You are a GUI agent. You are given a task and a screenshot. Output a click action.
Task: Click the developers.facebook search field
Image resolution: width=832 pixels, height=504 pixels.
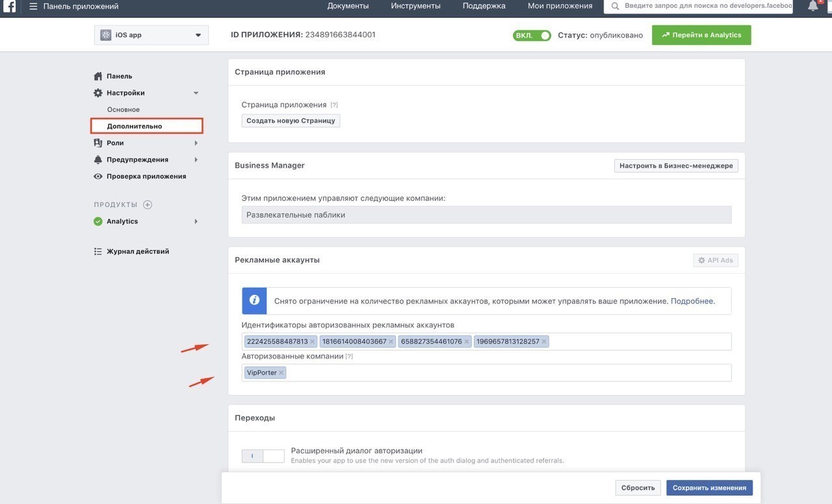click(x=699, y=6)
